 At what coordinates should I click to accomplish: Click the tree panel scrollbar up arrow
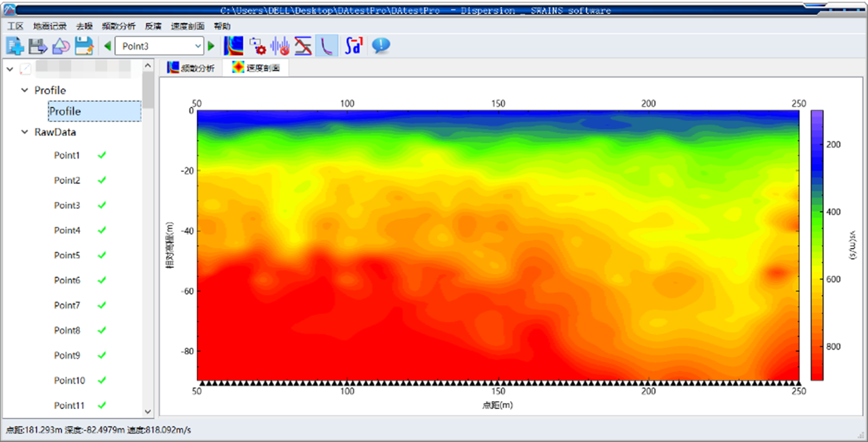(x=148, y=65)
